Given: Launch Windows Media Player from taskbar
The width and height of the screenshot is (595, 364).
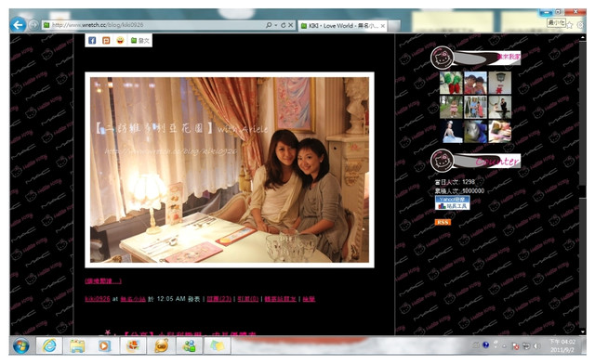Looking at the screenshot, I should [105, 345].
